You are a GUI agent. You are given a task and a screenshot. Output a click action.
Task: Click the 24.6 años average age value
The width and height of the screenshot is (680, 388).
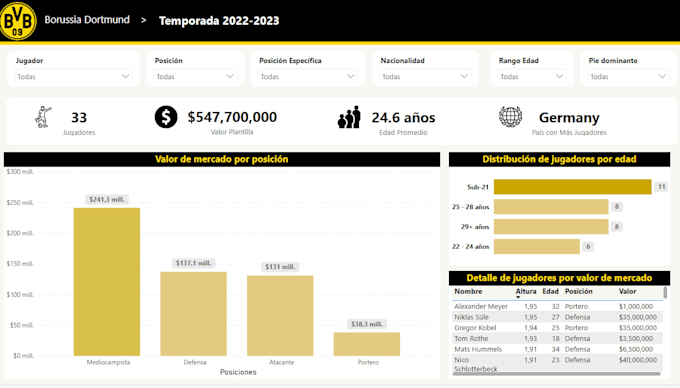click(x=403, y=117)
